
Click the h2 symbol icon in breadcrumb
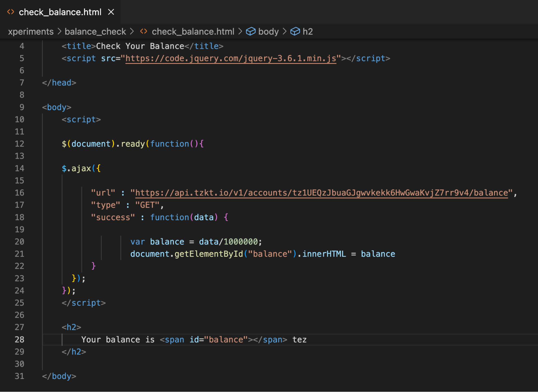pos(295,31)
